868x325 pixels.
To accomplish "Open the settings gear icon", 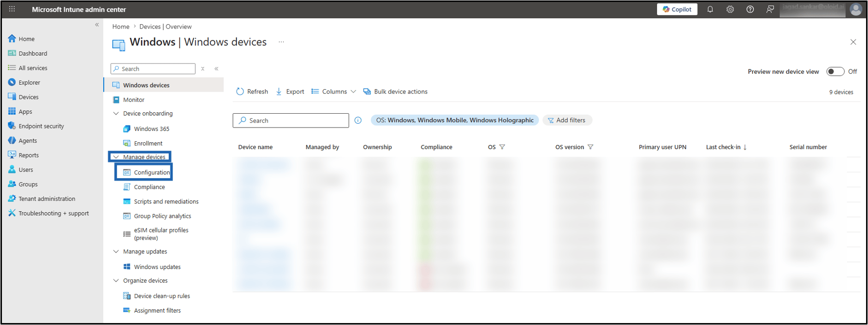I will 730,9.
